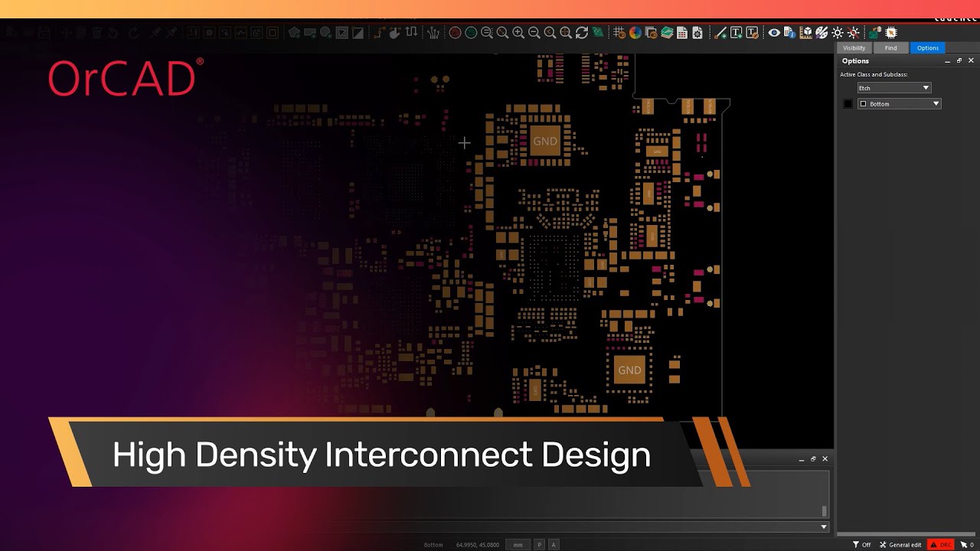The width and height of the screenshot is (980, 551).
Task: Click the refresh display icon
Action: pyautogui.click(x=582, y=33)
